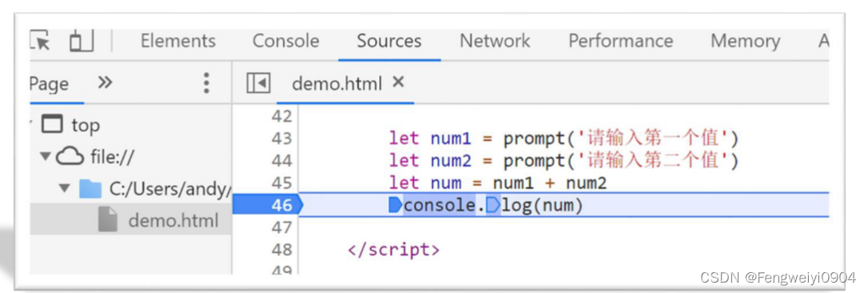Toggle the device toolbar icon
This screenshot has height=293, width=868.
pos(81,42)
